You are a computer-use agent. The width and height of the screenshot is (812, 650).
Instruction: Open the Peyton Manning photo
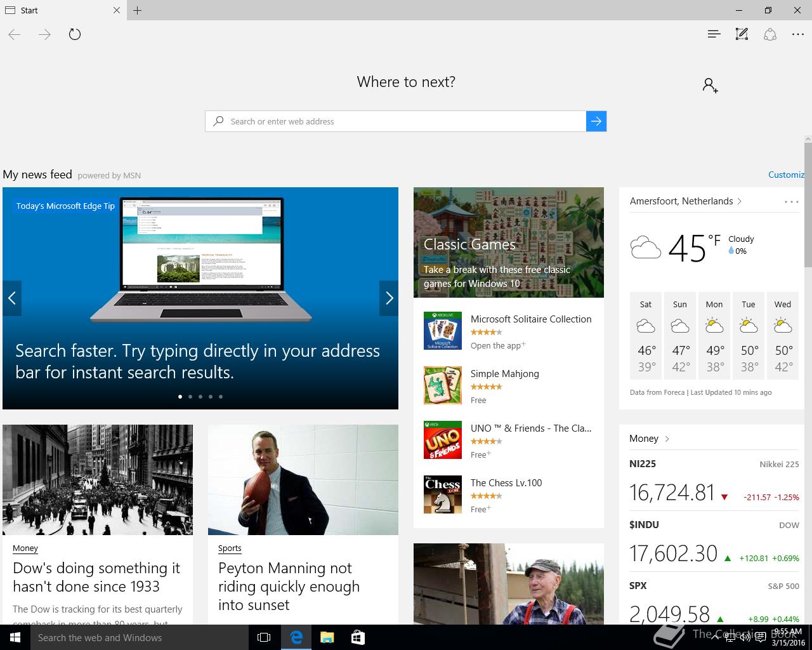pos(303,480)
